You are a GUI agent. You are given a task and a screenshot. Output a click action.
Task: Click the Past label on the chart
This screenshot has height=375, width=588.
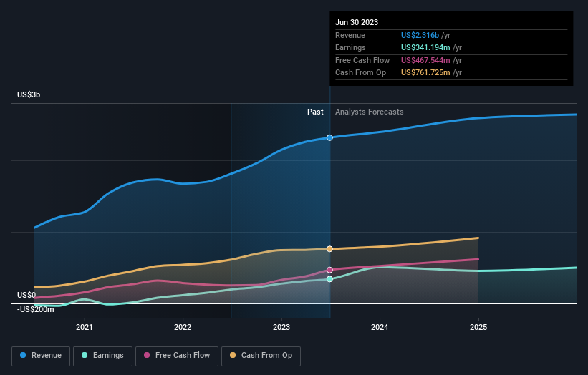(x=315, y=112)
